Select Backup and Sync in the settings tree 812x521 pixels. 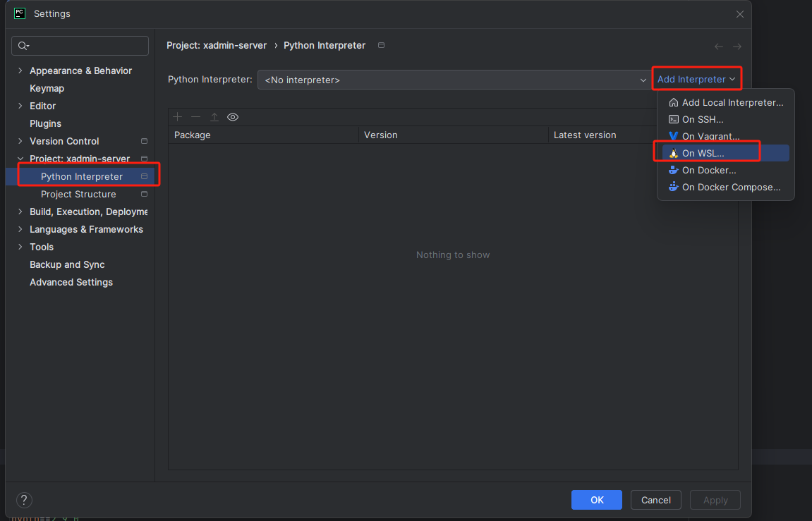click(67, 264)
